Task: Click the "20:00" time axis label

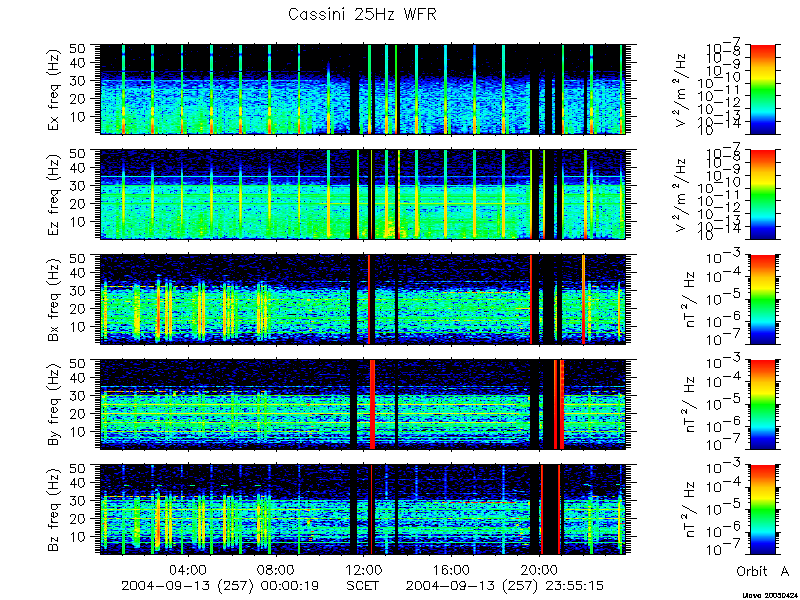Action: click(539, 569)
